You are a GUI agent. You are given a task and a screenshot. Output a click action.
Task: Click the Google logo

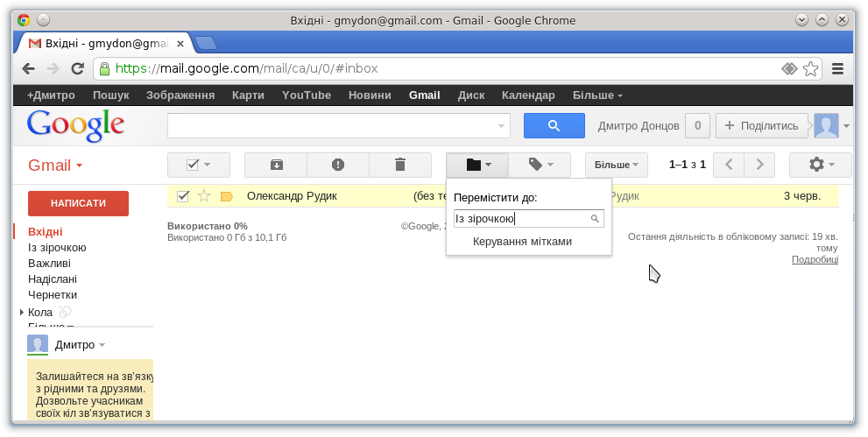point(75,125)
